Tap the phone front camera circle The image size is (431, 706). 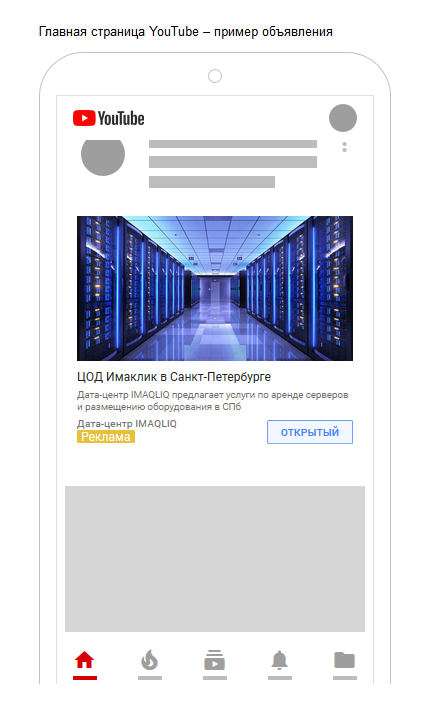[x=215, y=76]
